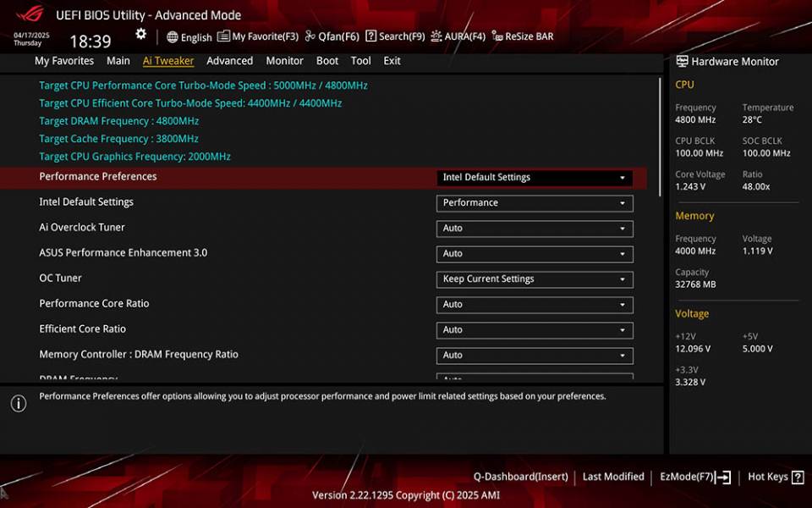Click the AURA lighting icon
Viewport: 812px width, 508px height.
pos(436,36)
